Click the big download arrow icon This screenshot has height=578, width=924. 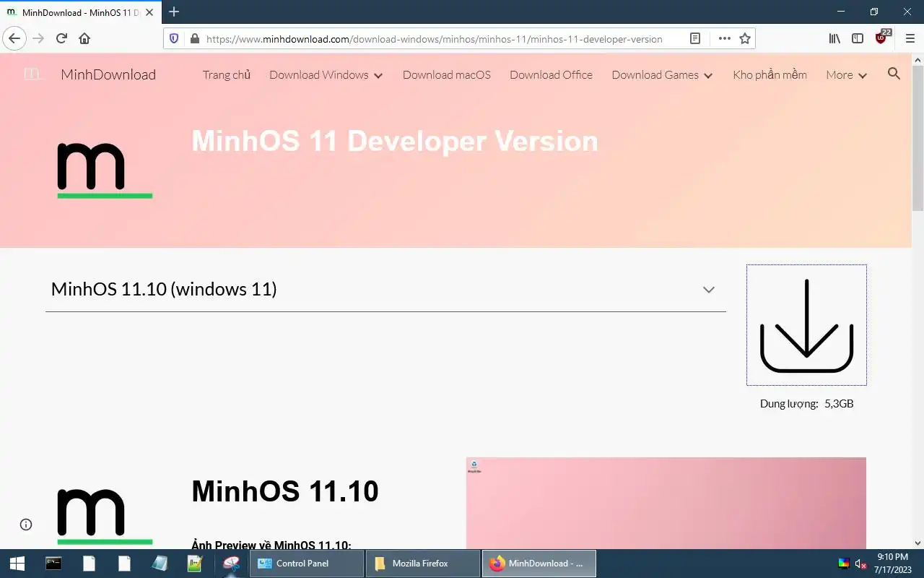click(x=806, y=325)
